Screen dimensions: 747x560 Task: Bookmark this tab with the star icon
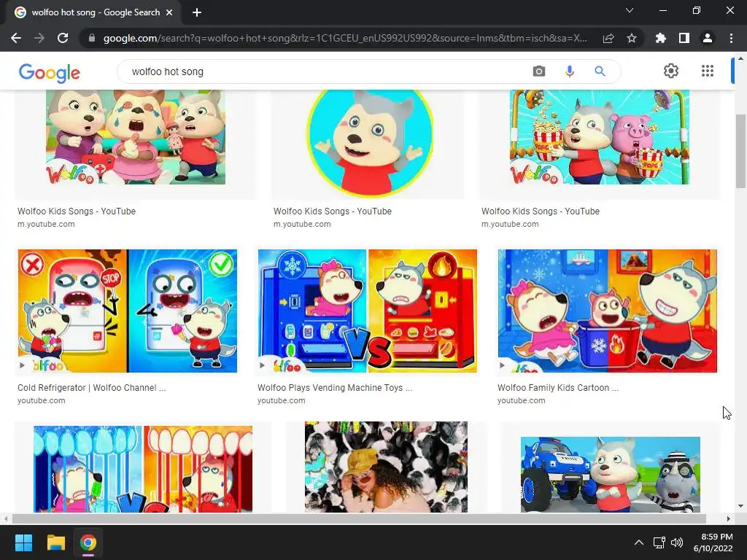tap(632, 38)
